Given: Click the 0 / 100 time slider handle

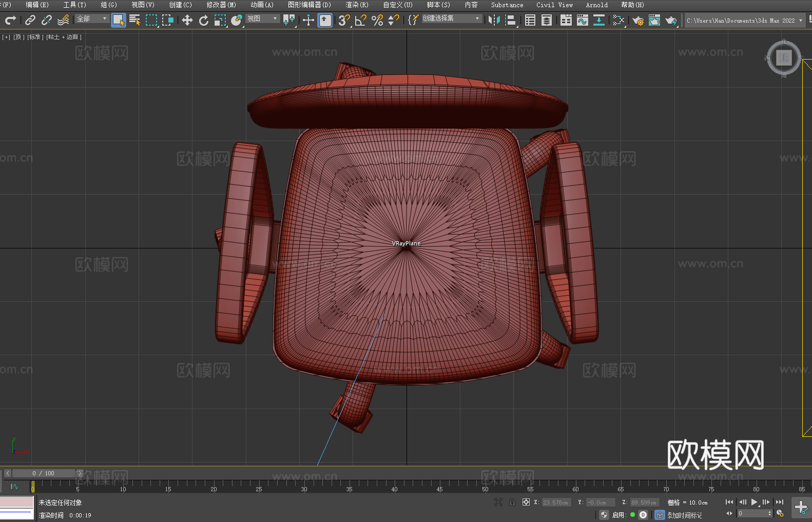Looking at the screenshot, I should click(44, 473).
